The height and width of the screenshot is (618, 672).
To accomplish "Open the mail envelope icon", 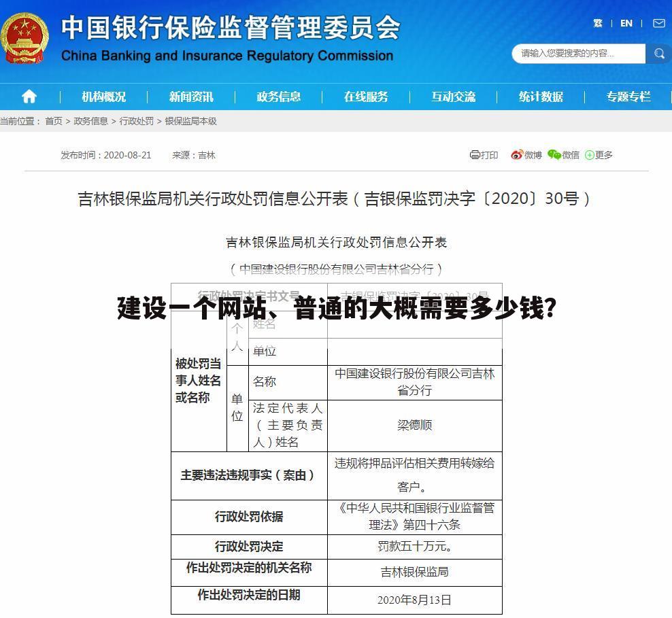I will pos(658,23).
